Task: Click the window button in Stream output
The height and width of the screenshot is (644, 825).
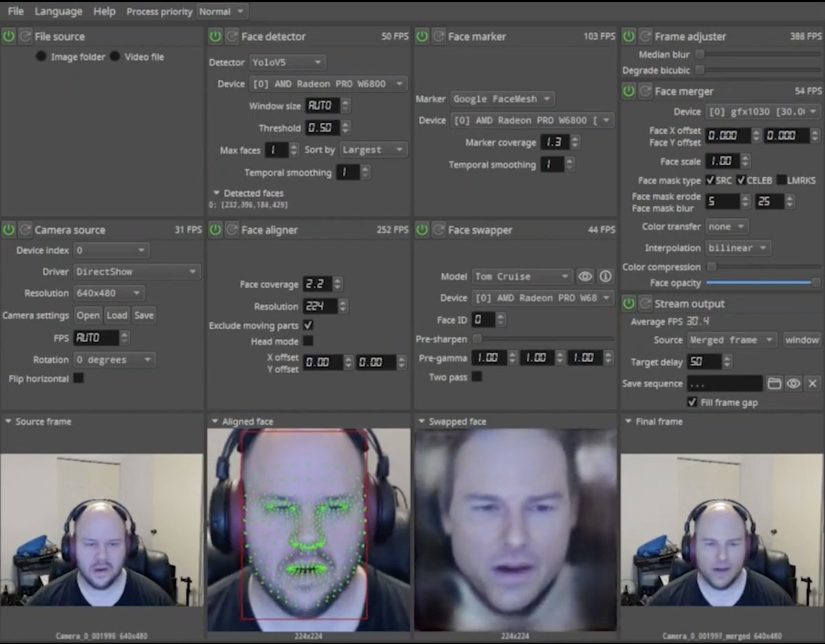Action: (802, 340)
